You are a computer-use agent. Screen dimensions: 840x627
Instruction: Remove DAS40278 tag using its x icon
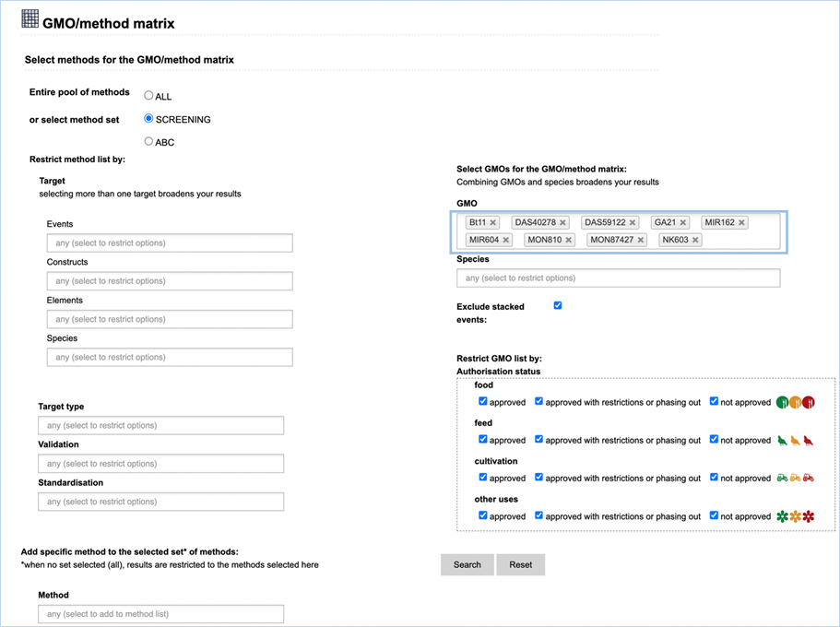[562, 222]
